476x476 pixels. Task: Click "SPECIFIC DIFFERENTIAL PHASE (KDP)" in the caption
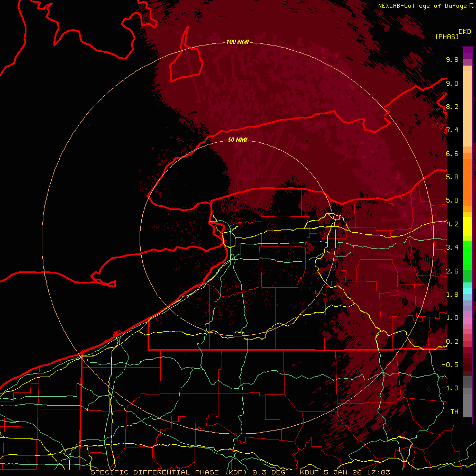[169, 472]
